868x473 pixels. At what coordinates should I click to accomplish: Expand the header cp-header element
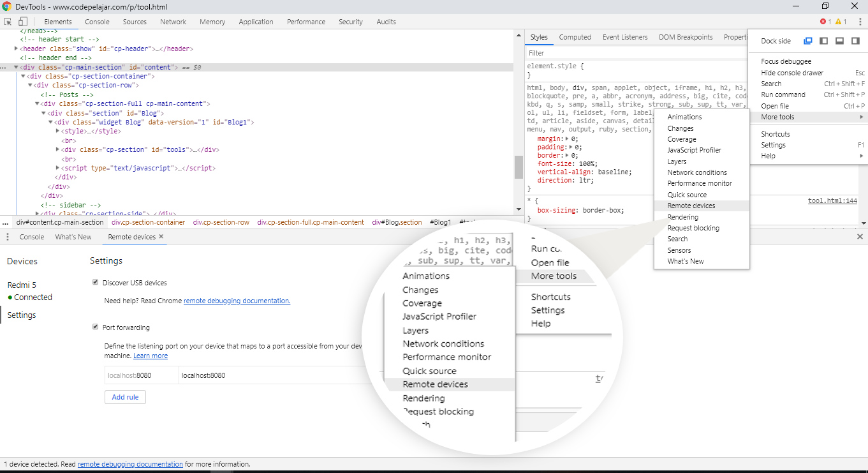[17, 49]
